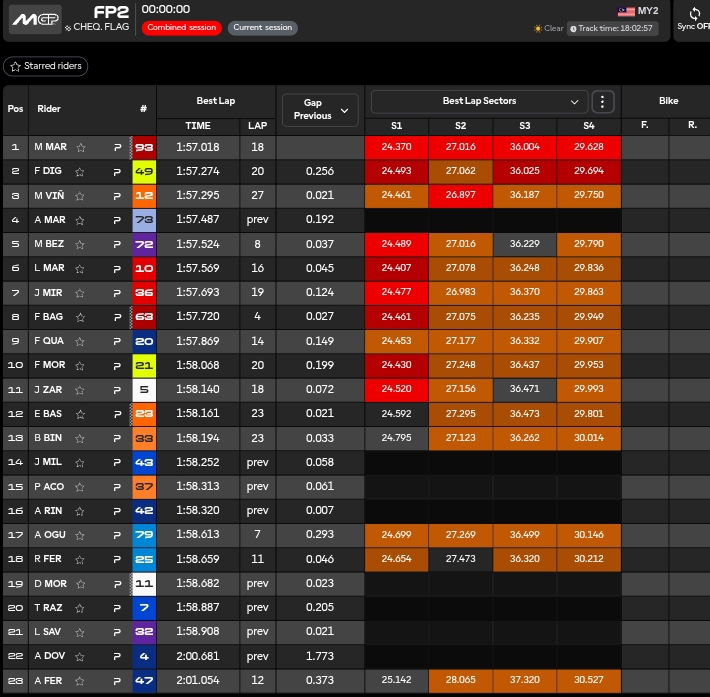Click the pit 'P' icon for F BAG
This screenshot has width=710, height=697.
point(117,317)
